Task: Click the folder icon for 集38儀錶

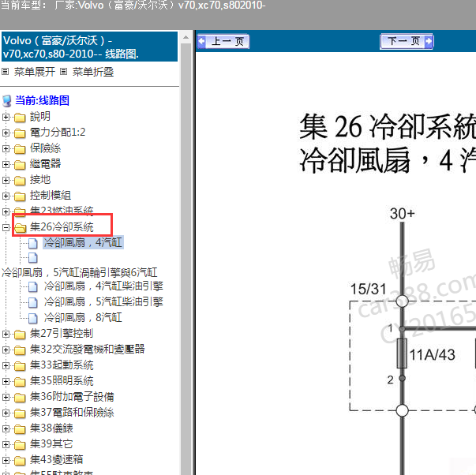Action: 20,429
